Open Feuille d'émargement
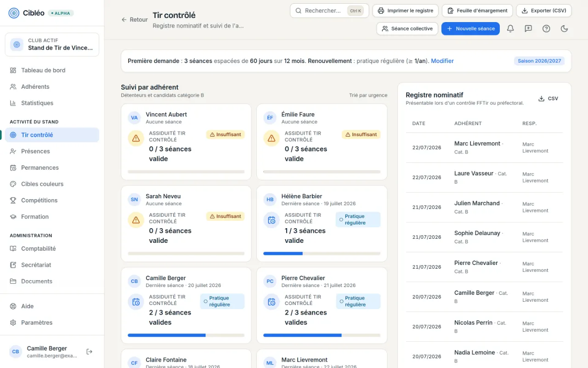The height and width of the screenshot is (368, 588). 477,11
